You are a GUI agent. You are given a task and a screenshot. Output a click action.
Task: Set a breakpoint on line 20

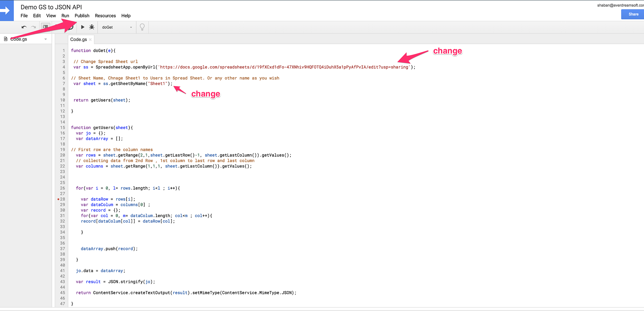tap(59, 155)
